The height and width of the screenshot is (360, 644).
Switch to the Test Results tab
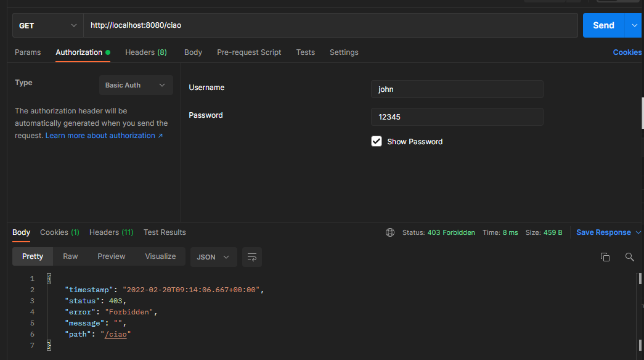(165, 232)
